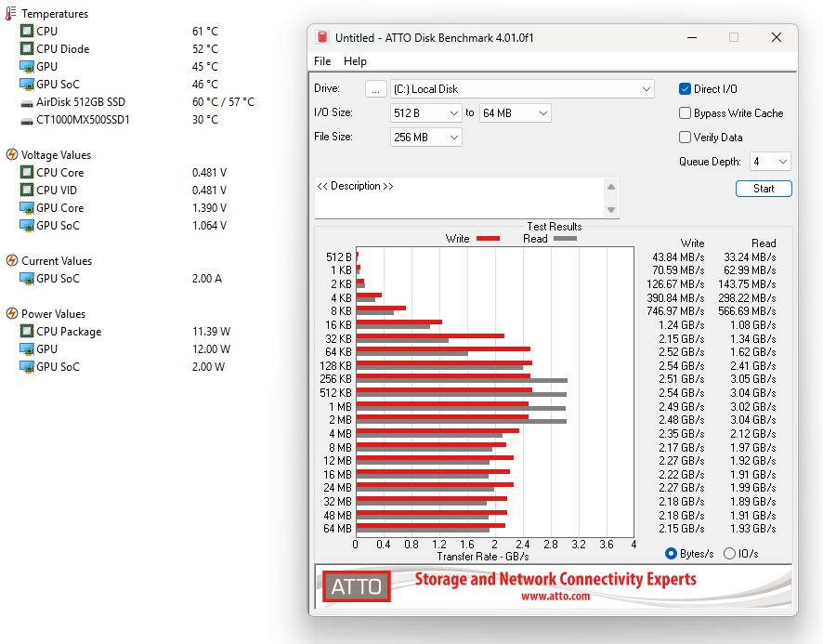The height and width of the screenshot is (644, 823).
Task: Open the File Size 256 MB dropdown
Action: coord(425,138)
